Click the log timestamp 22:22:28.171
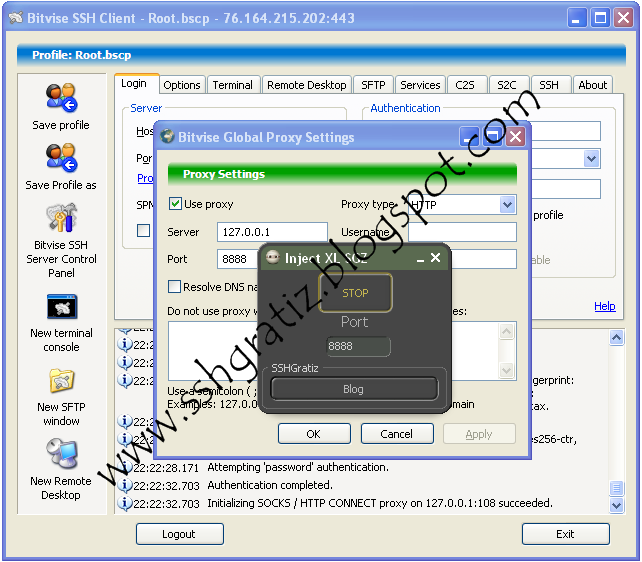Image resolution: width=642 pixels, height=562 pixels. (166, 467)
